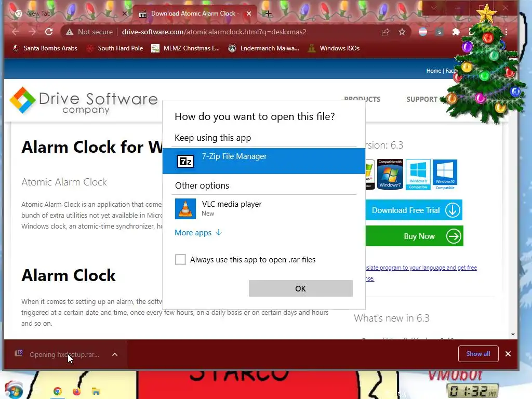Click Home link in site header
This screenshot has height=399, width=532.
pyautogui.click(x=434, y=71)
